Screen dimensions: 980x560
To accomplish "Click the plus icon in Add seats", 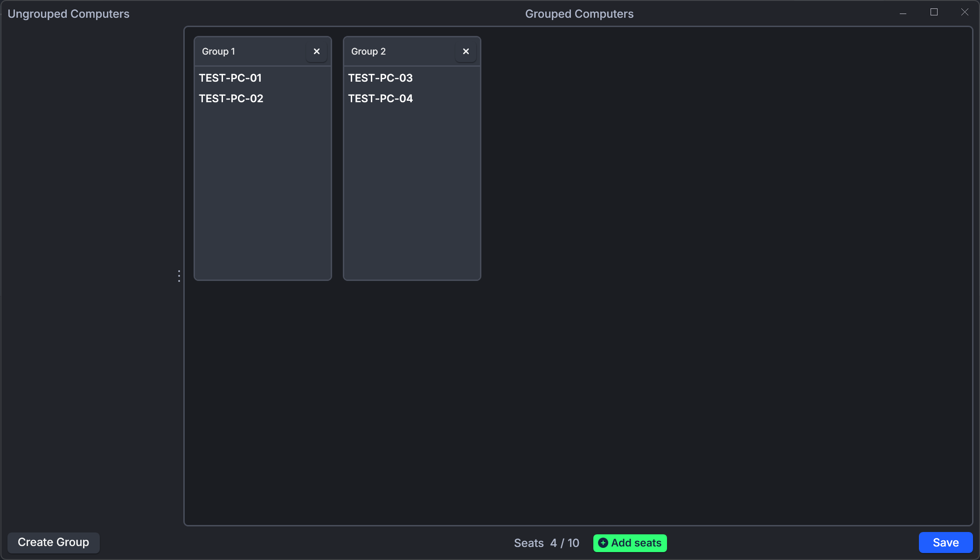I will click(603, 543).
